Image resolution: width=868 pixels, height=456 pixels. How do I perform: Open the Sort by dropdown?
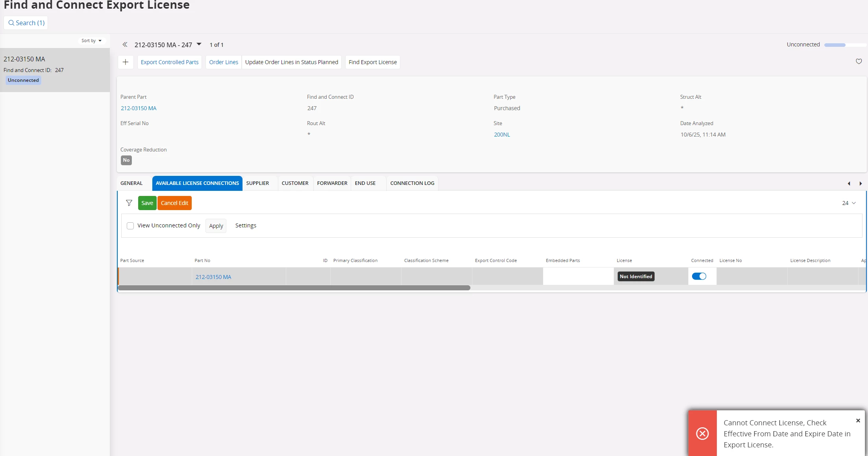point(91,41)
